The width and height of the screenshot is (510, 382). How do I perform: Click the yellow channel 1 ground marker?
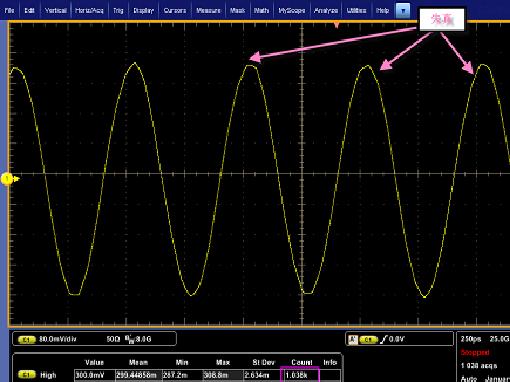[7, 179]
